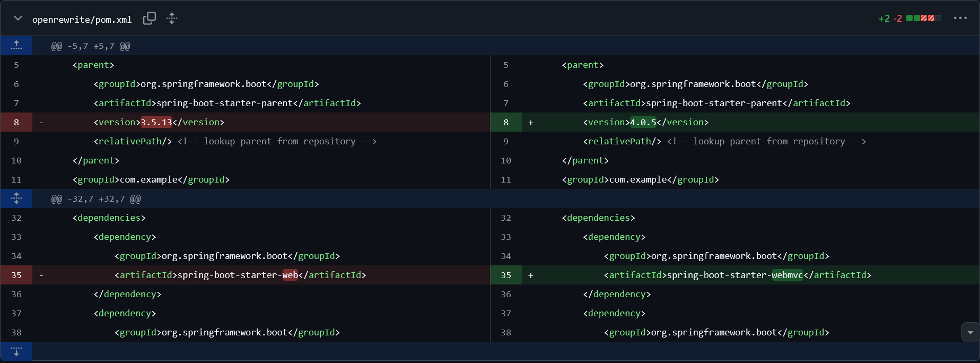Click the @@ -32,7 +32,7 @@ hunk header
980x363 pixels.
96,199
